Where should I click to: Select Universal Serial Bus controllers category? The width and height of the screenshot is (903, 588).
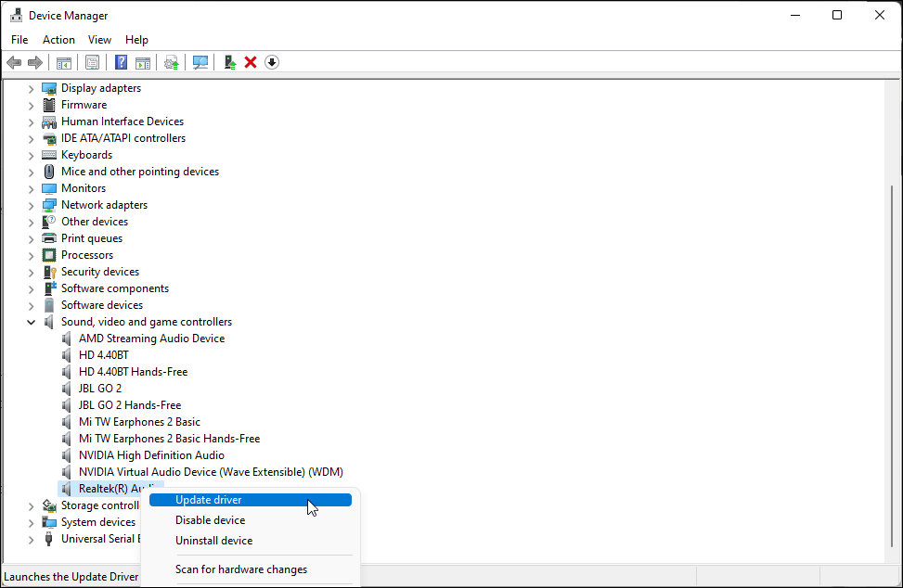pos(101,539)
